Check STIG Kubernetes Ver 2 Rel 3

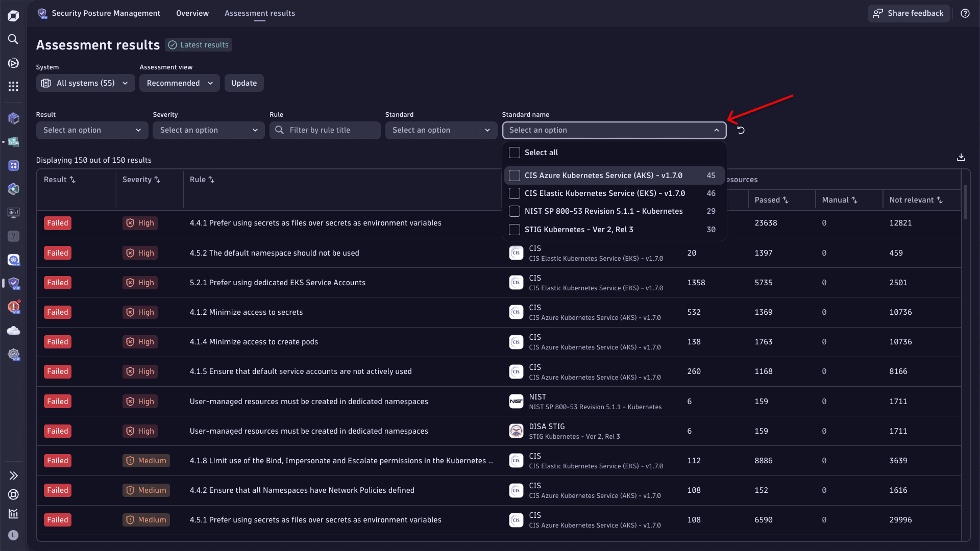click(x=514, y=230)
